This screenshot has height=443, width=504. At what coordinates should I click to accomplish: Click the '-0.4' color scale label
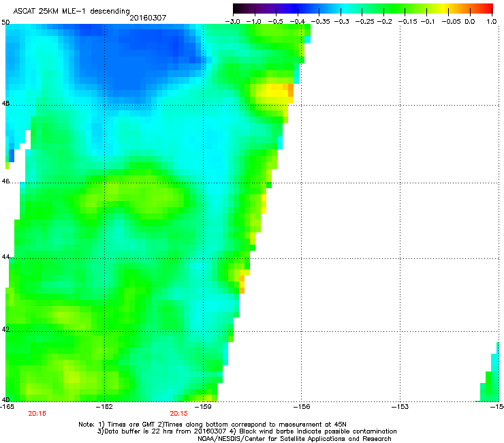click(x=298, y=22)
